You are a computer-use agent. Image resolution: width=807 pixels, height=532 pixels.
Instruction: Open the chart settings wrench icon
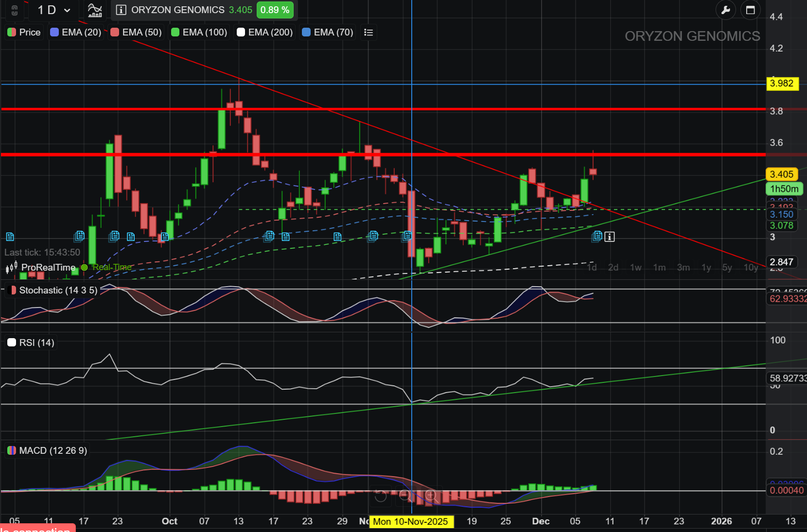726,10
